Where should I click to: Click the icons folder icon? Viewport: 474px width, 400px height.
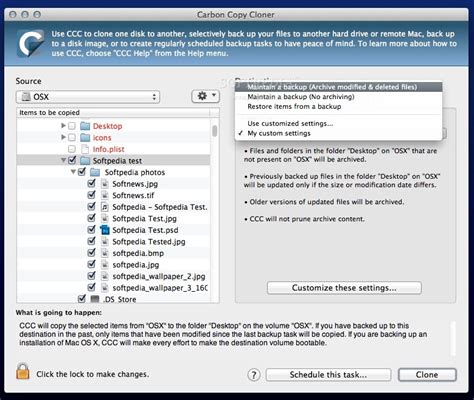click(85, 137)
